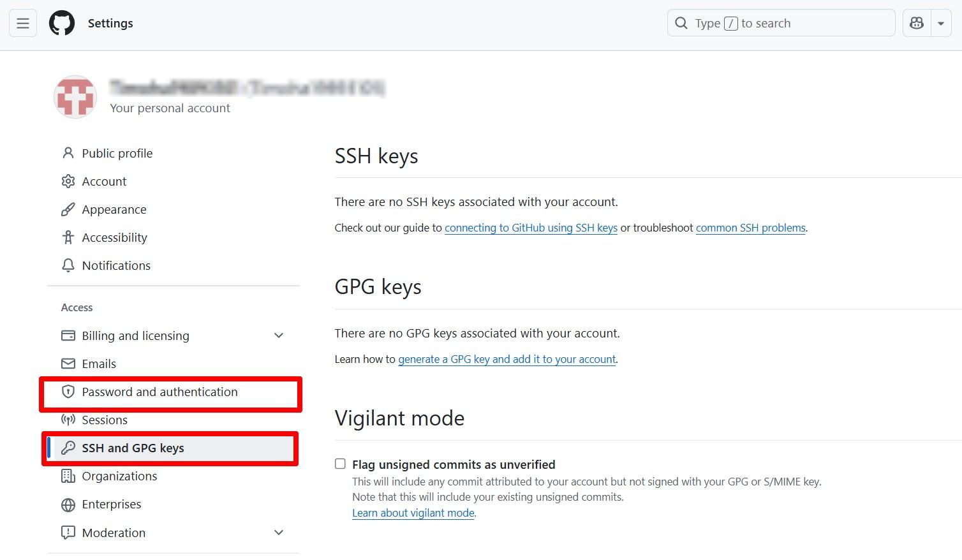The image size is (962, 560).
Task: Click the Enterprises globe icon
Action: coord(68,504)
